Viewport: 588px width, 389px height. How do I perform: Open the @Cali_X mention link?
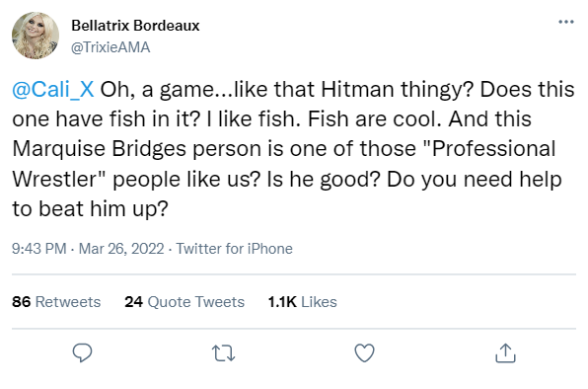click(53, 90)
